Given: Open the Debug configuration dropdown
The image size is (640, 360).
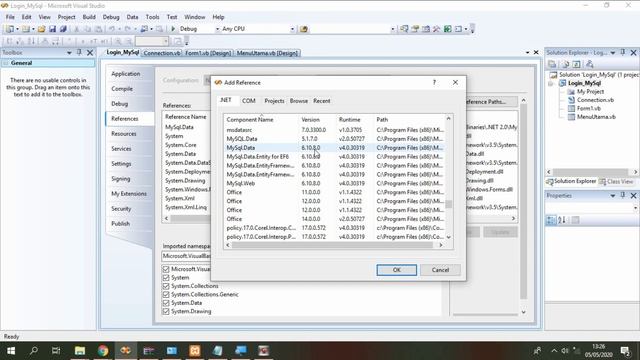Looking at the screenshot, I should point(217,29).
